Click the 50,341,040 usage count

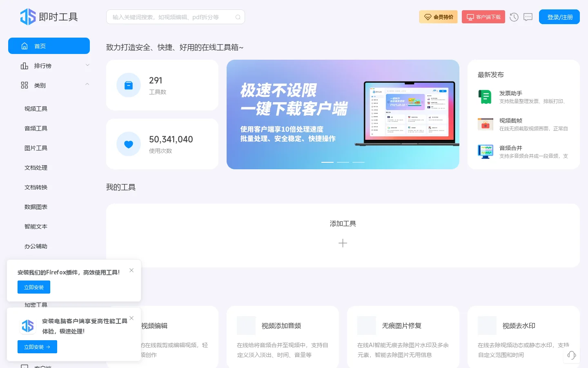(171, 139)
